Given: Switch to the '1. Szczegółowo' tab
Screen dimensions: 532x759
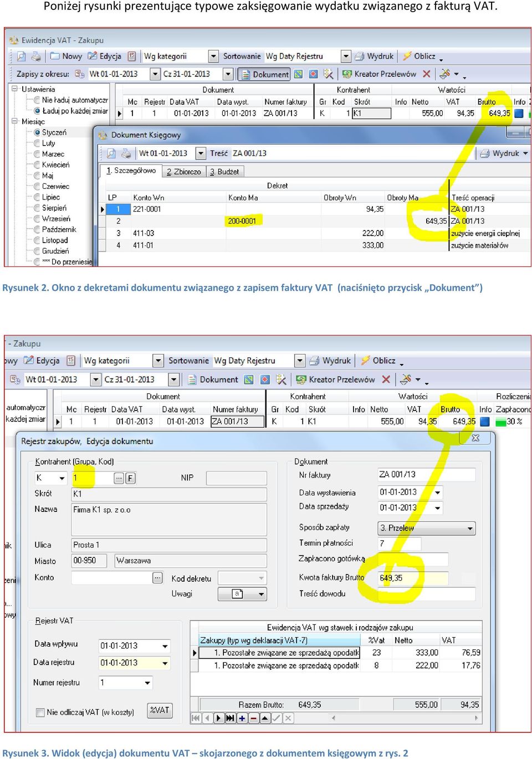Looking at the screenshot, I should pos(131,171).
